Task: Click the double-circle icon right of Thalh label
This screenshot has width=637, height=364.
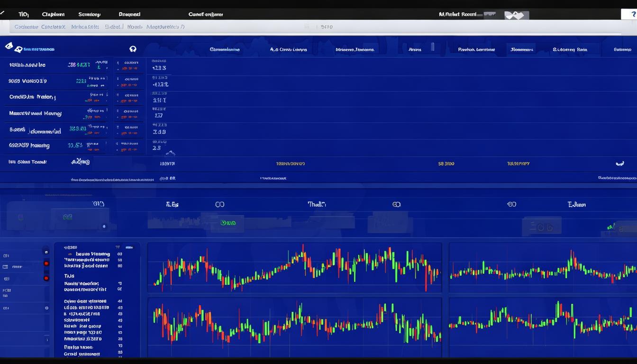Action: 396,205
